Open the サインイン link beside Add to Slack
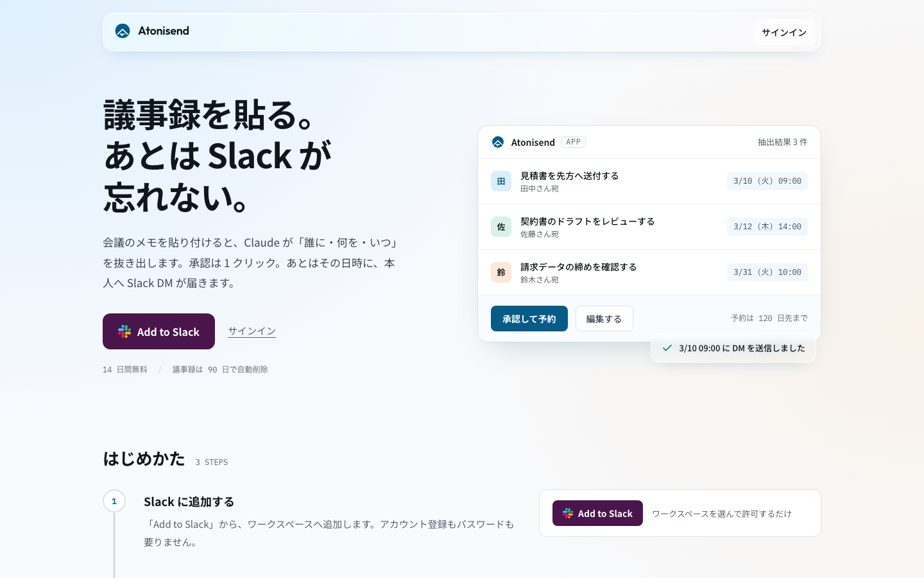The image size is (924, 578). pyautogui.click(x=252, y=331)
